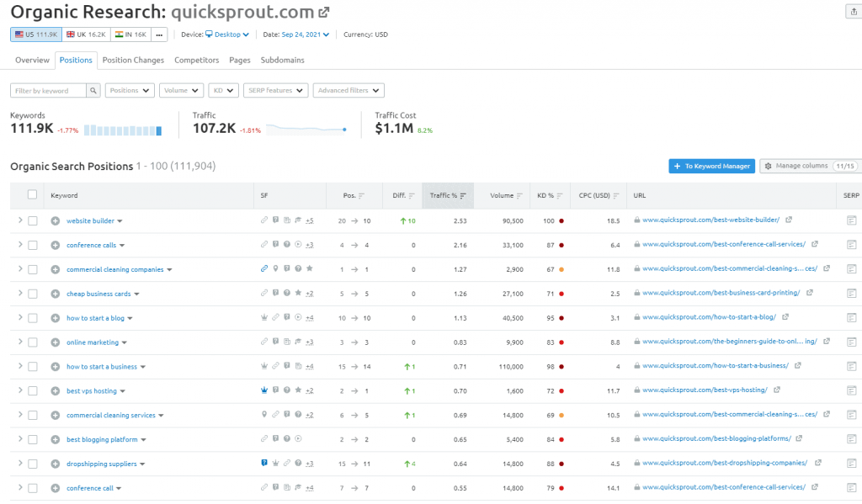Viewport: 862px width, 504px height.
Task: Add 'best vps hosting' with plus icon
Action: [55, 391]
